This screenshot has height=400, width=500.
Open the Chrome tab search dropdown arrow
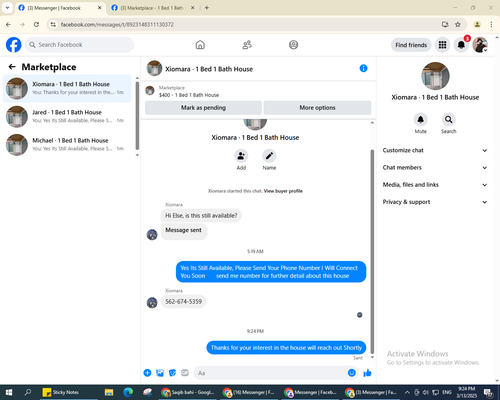click(7, 8)
